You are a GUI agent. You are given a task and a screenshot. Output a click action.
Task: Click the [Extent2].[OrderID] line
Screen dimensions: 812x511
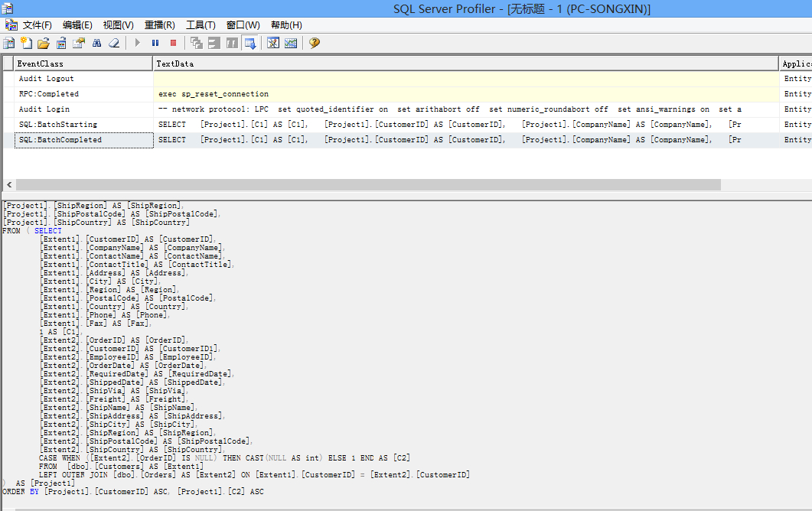[x=113, y=340]
